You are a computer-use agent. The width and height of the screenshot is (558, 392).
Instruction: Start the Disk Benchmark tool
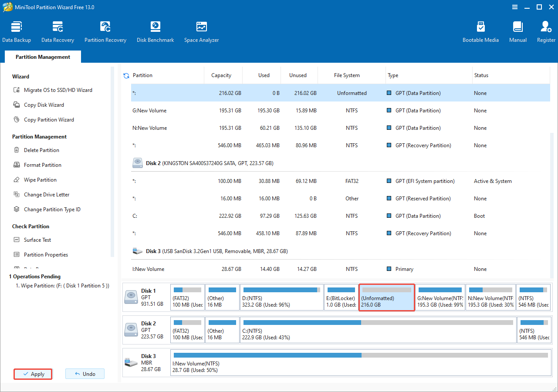point(155,30)
